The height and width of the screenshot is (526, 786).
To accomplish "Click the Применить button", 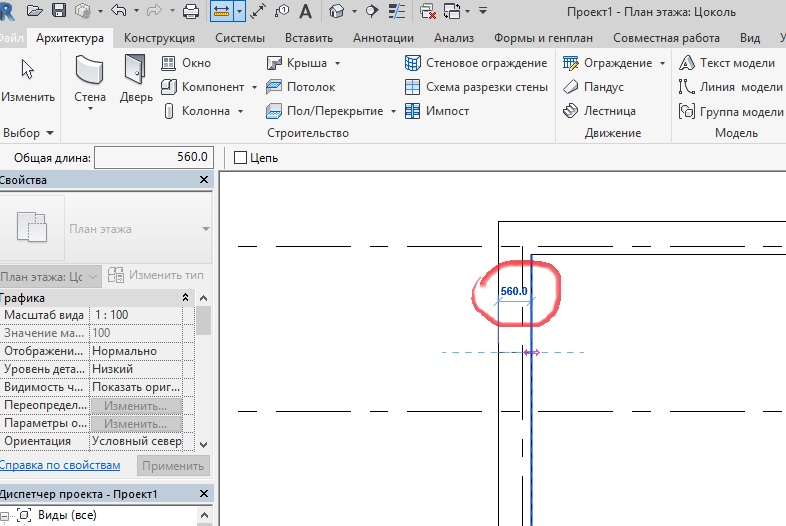I will click(173, 466).
